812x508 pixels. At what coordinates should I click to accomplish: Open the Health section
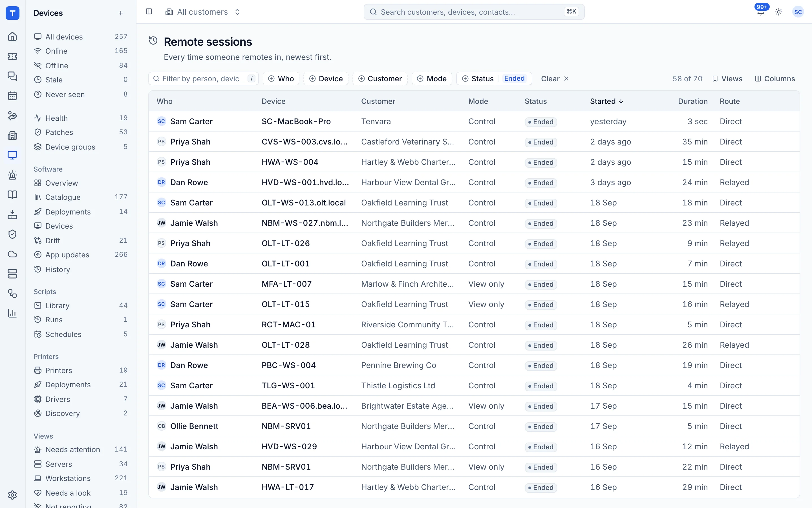pos(81,118)
